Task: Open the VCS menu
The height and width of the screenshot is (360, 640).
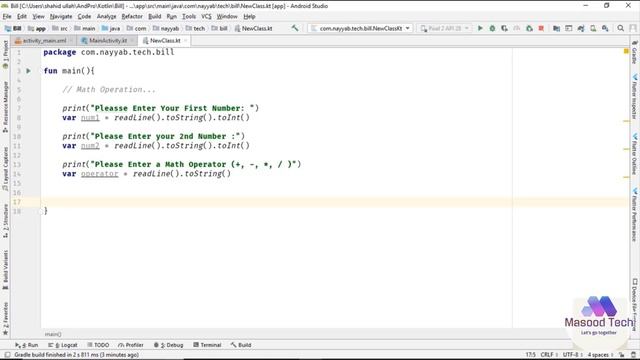Action: 206,16
